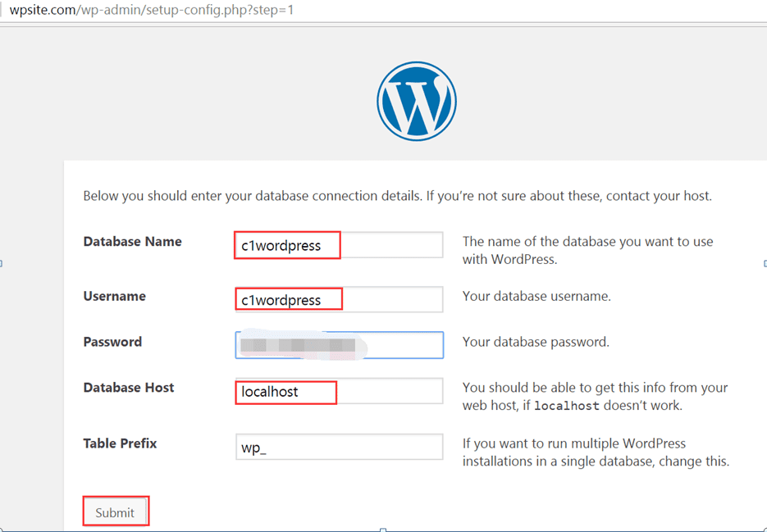Click the 'Your database username.' description
The height and width of the screenshot is (532, 767).
(x=536, y=296)
